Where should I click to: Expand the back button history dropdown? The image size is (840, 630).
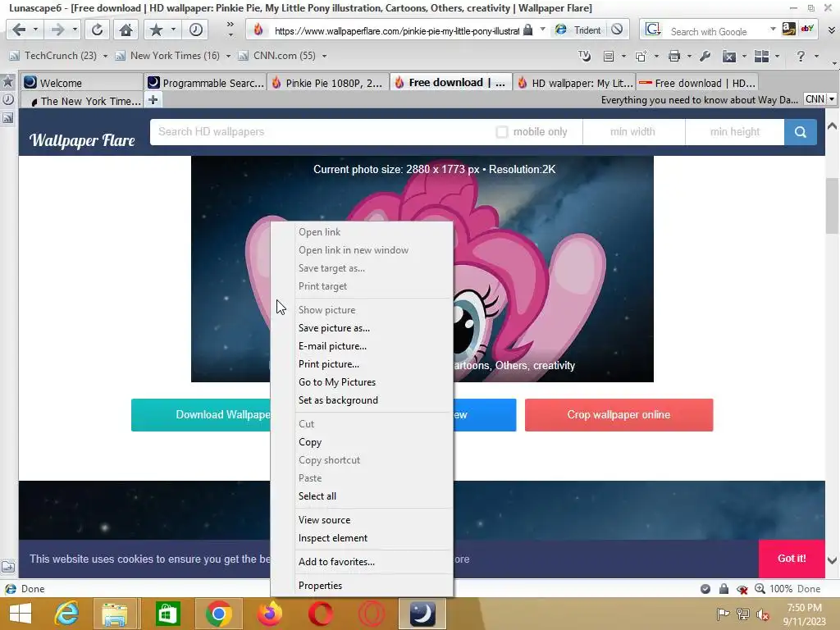tap(35, 30)
